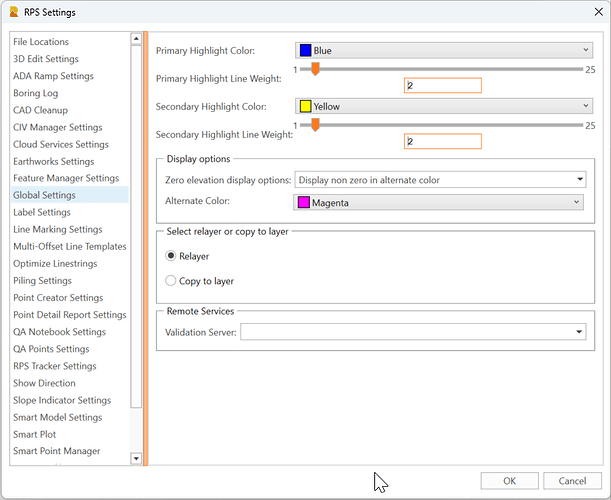The height and width of the screenshot is (500, 611).
Task: Expand the Zero elevation display options dropdown
Action: (x=580, y=180)
